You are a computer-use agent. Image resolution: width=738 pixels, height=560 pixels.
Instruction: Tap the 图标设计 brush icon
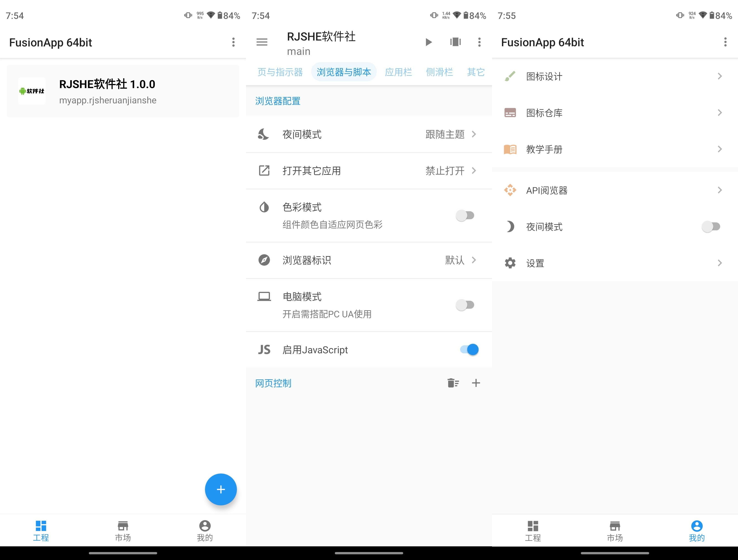click(x=510, y=76)
